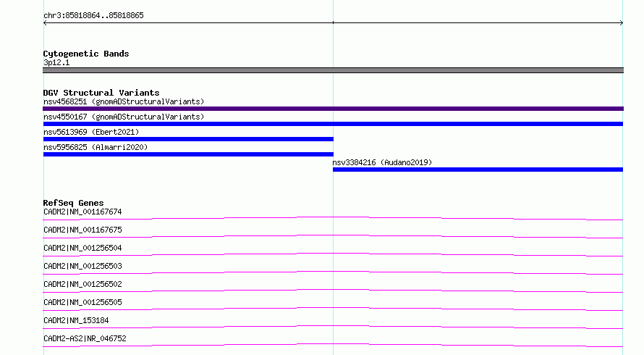Click the left arrowhead of the coordinate ruler
Image resolution: width=644 pixels, height=355 pixels.
[45, 23]
